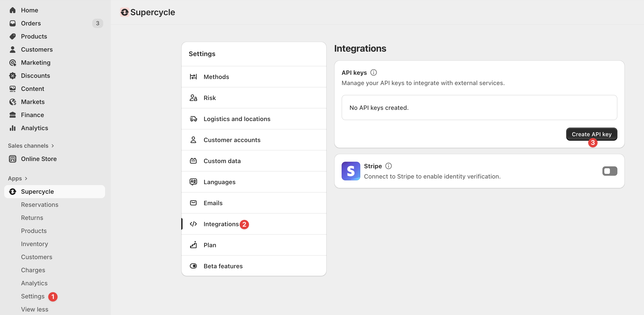Open Orders with 3 badge
Image resolution: width=644 pixels, height=315 pixels.
click(x=31, y=23)
